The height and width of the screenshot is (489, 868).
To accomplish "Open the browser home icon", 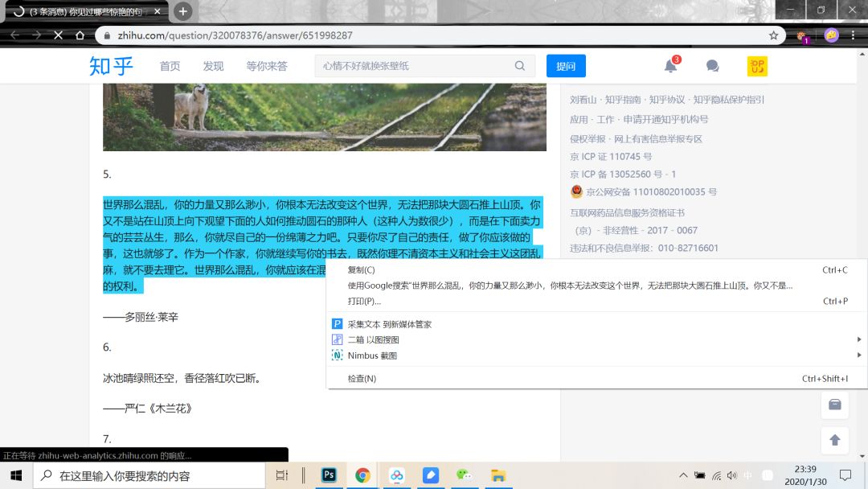I will 80,35.
